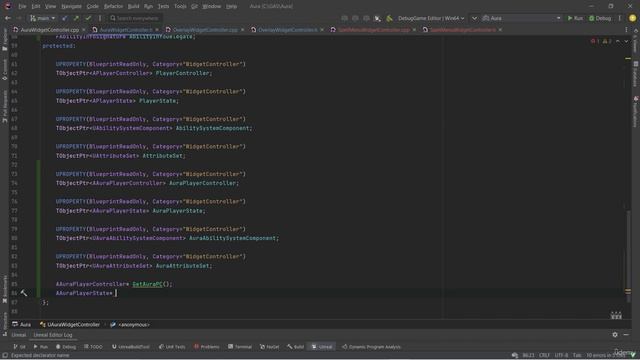640x360 pixels.
Task: Click the Aura breadcrumb
Action: click(22, 325)
